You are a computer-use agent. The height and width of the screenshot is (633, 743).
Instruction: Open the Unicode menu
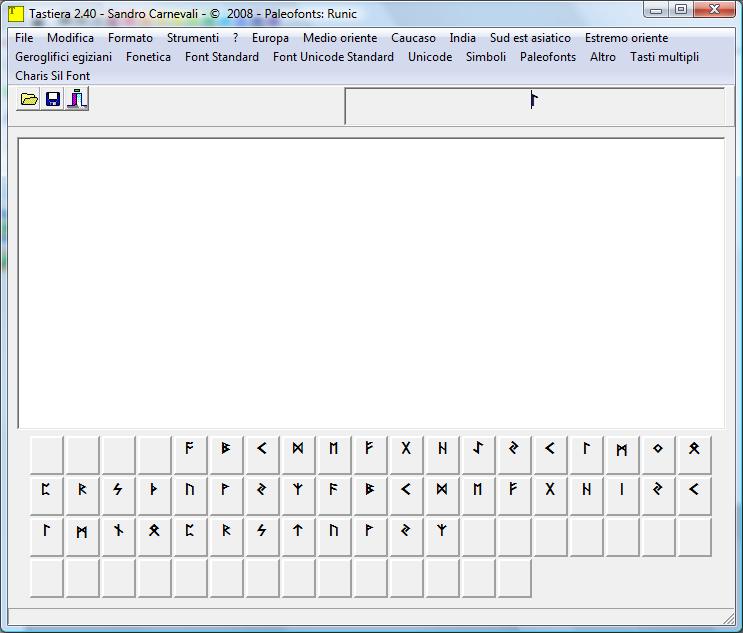pos(430,57)
